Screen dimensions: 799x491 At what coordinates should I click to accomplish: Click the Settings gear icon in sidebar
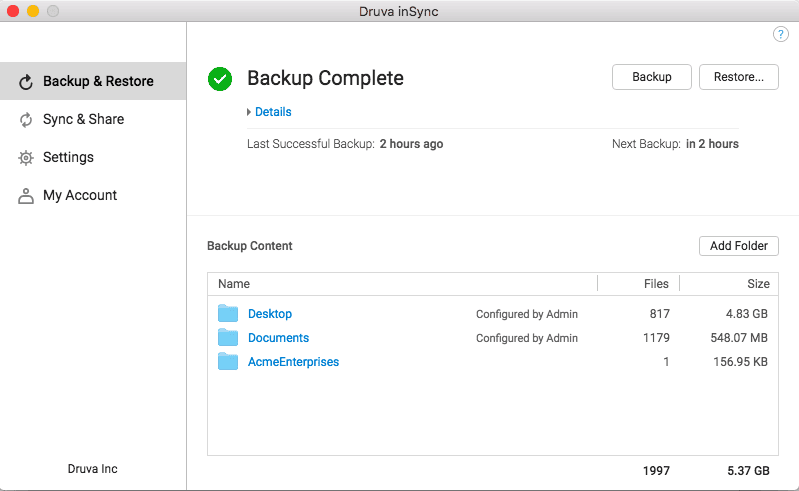[x=27, y=158]
